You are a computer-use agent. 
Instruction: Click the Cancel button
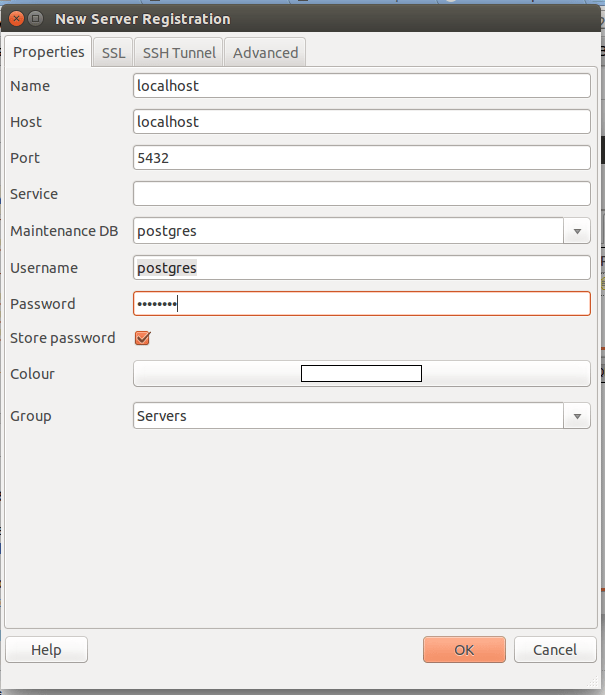pyautogui.click(x=555, y=650)
